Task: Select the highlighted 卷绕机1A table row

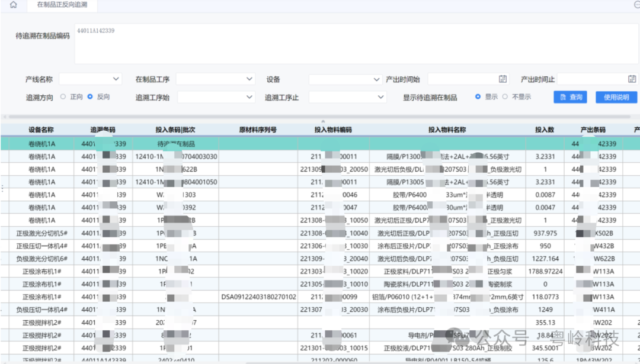Action: [178, 143]
